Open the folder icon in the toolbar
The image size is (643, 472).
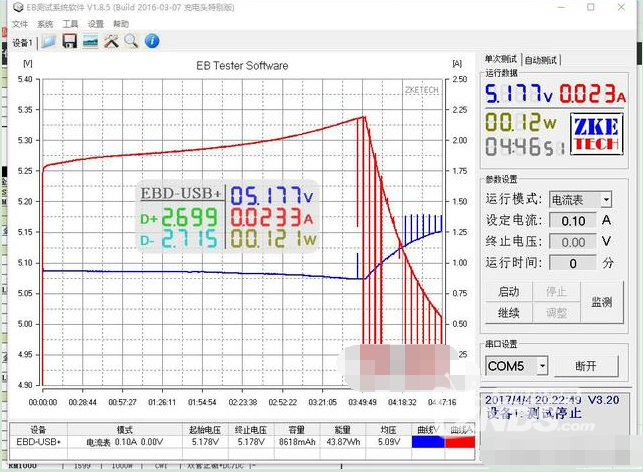[49, 41]
